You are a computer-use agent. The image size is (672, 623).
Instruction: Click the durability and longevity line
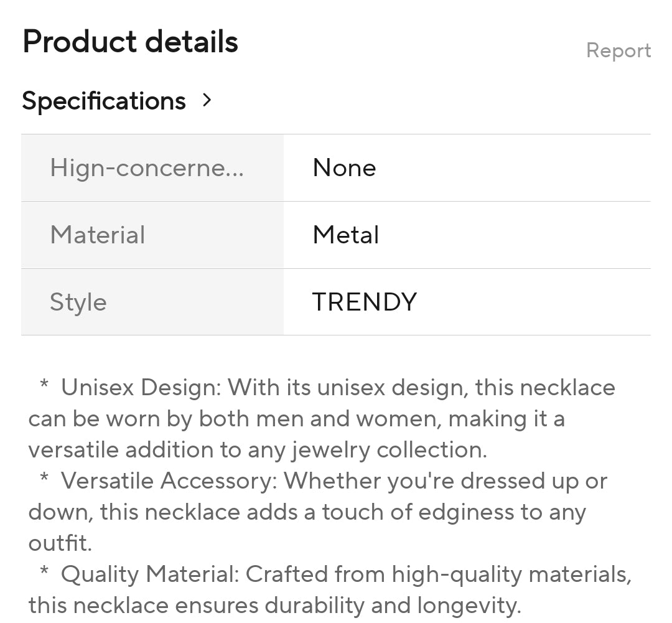pyautogui.click(x=275, y=606)
